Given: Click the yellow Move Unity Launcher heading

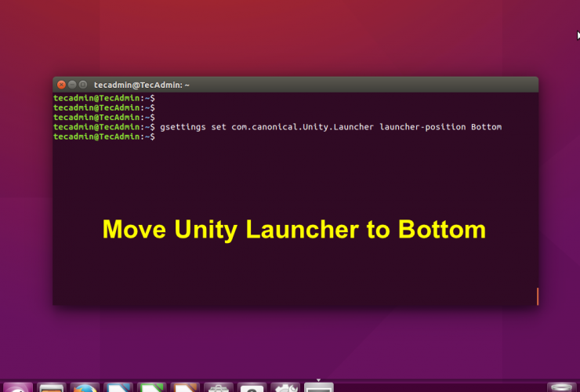Looking at the screenshot, I should click(295, 230).
